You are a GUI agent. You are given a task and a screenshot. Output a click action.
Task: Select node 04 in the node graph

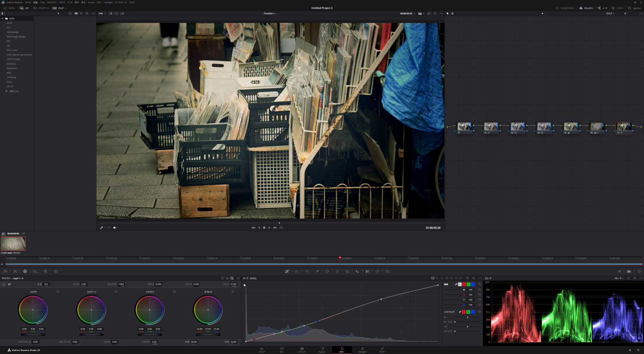pyautogui.click(x=544, y=126)
